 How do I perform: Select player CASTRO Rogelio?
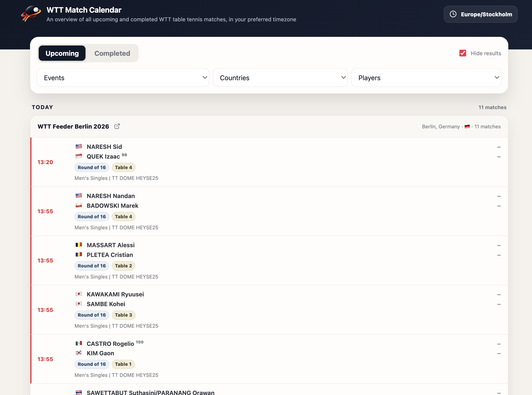(x=111, y=344)
